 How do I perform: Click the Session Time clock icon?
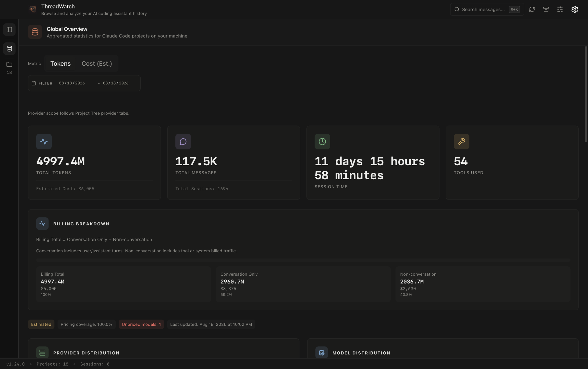[x=322, y=141]
